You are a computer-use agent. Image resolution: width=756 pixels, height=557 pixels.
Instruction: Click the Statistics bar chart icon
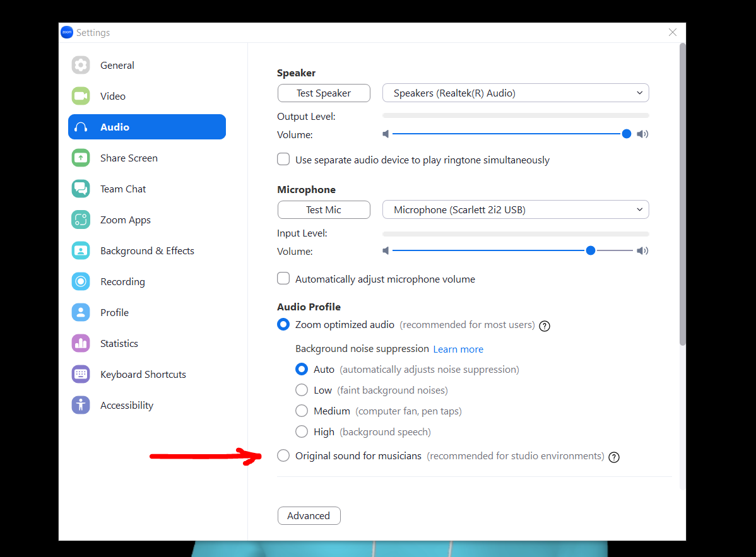coord(81,344)
